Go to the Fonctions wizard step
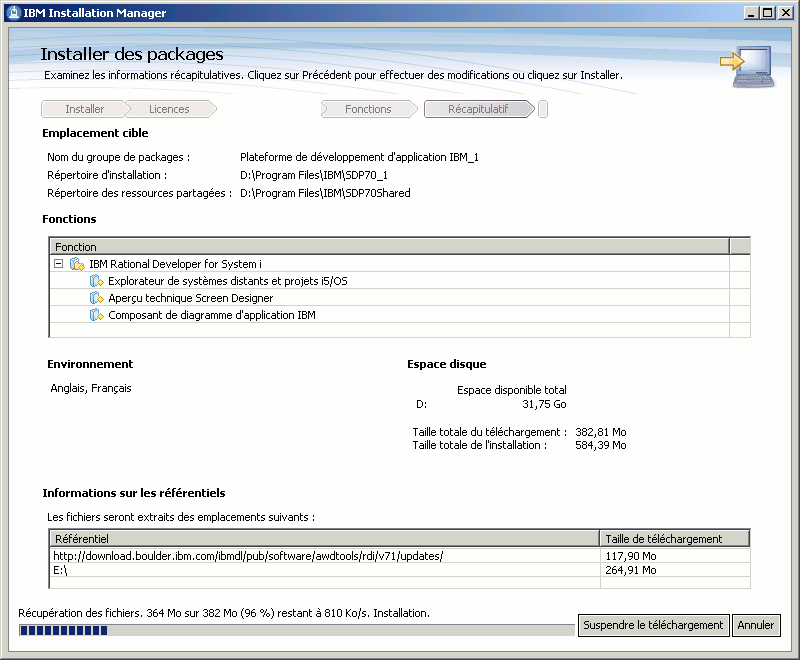800x660 pixels. click(x=368, y=109)
